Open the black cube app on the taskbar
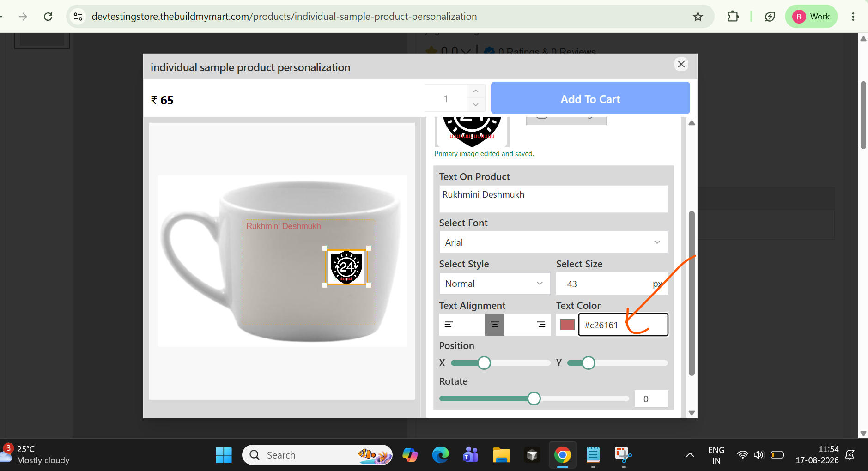 pos(532,455)
